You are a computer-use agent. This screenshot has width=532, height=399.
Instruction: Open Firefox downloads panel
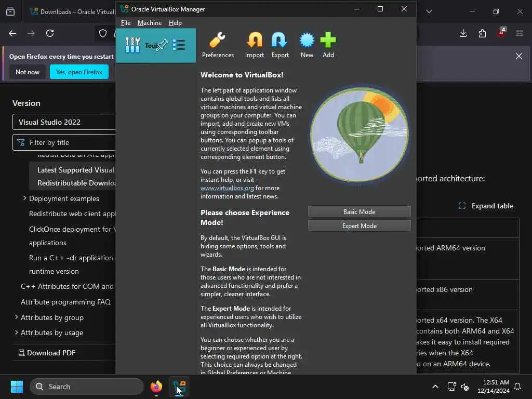463,33
